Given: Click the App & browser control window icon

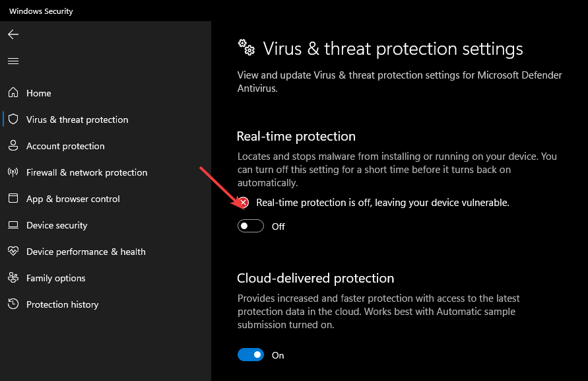Looking at the screenshot, I should coord(13,198).
